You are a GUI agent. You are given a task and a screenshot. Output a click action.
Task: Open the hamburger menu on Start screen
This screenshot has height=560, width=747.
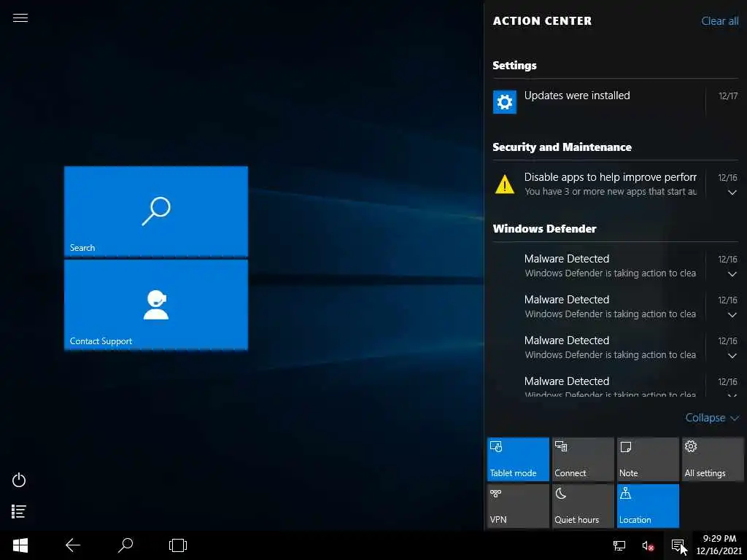(20, 18)
